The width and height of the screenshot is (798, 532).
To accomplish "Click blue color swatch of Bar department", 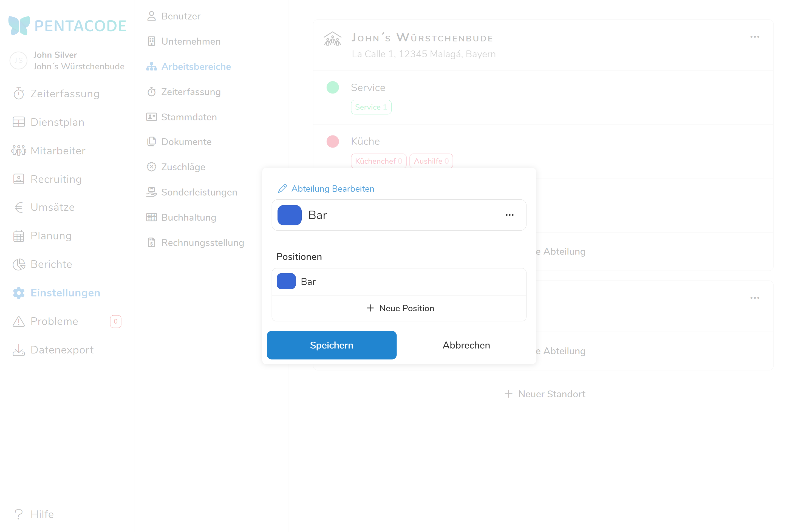I will coord(289,215).
